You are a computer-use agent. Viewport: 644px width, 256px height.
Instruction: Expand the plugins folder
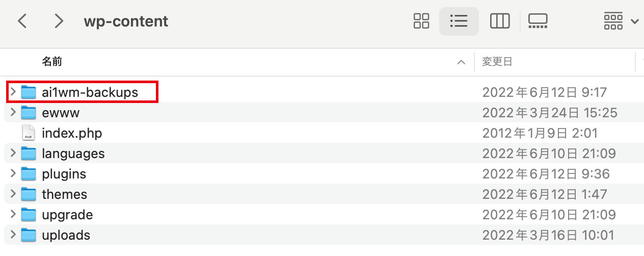point(13,174)
